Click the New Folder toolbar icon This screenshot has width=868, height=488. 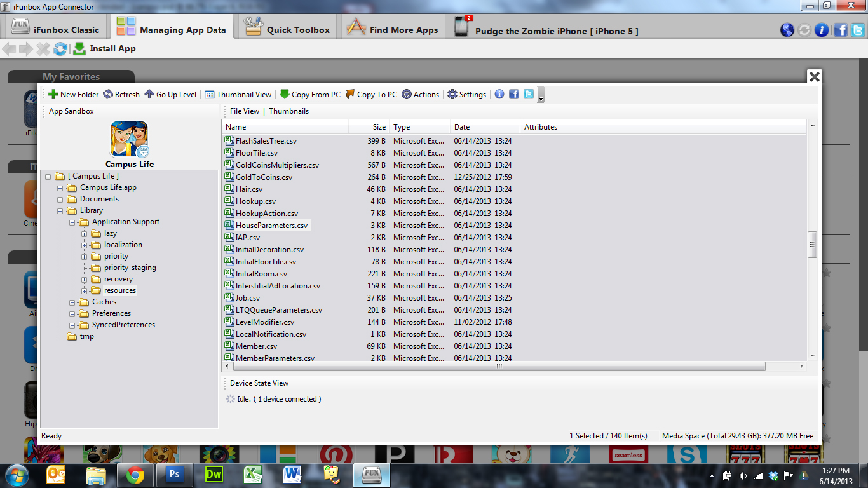tap(54, 95)
